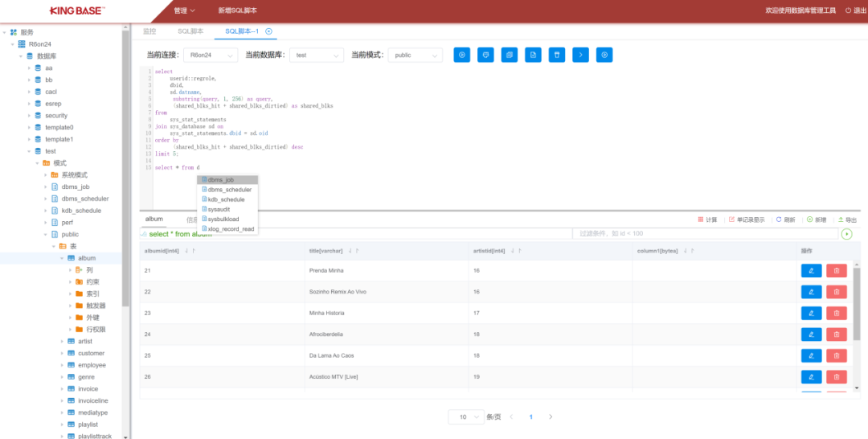The width and height of the screenshot is (868, 439).
Task: Edit the row with albumid 21
Action: [x=812, y=271]
